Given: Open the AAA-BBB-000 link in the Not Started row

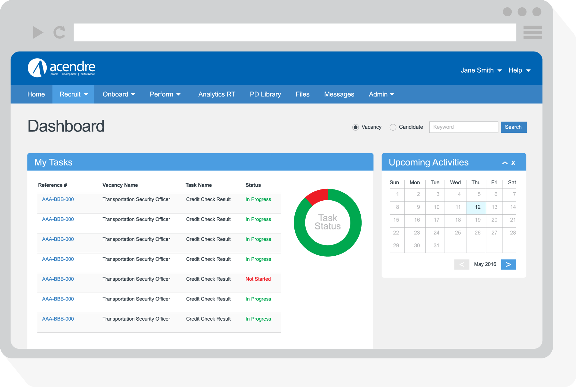Looking at the screenshot, I should point(58,279).
